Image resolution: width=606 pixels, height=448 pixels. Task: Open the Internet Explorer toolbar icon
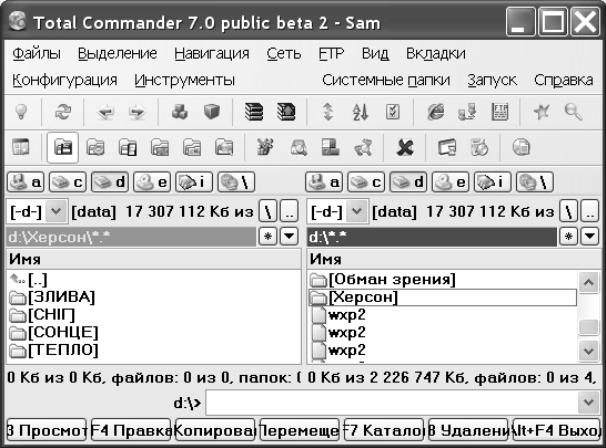tap(436, 112)
